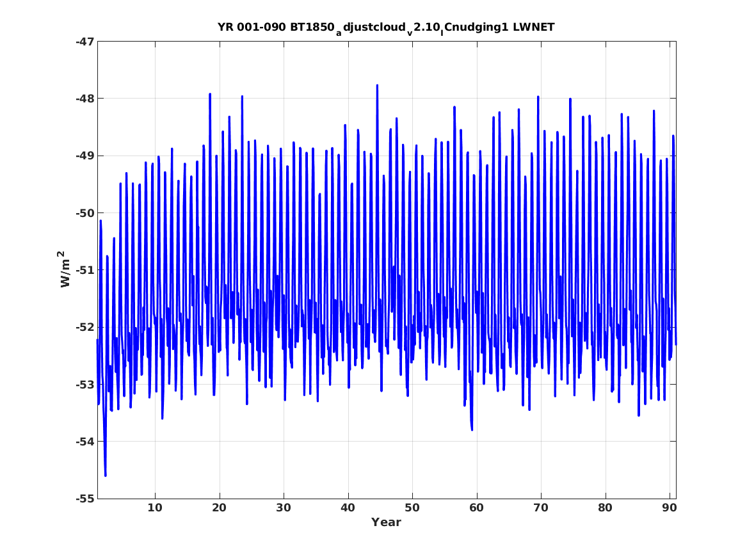
Task: Click the lowest blue line dip near -54.6
Action: click(x=105, y=475)
